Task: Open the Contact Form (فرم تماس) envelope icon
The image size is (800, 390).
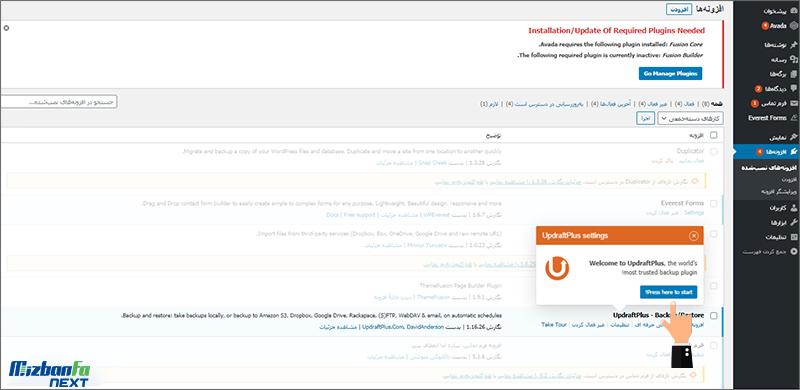Action: click(793, 103)
